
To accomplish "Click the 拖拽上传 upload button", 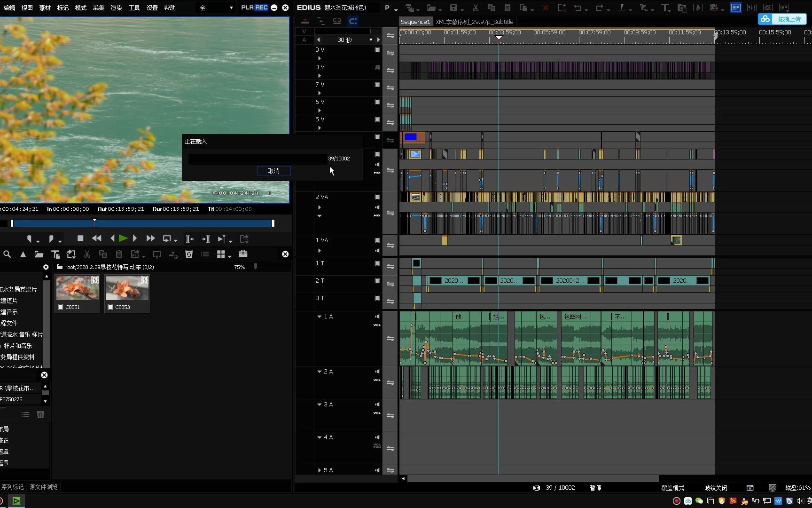I will coord(782,19).
